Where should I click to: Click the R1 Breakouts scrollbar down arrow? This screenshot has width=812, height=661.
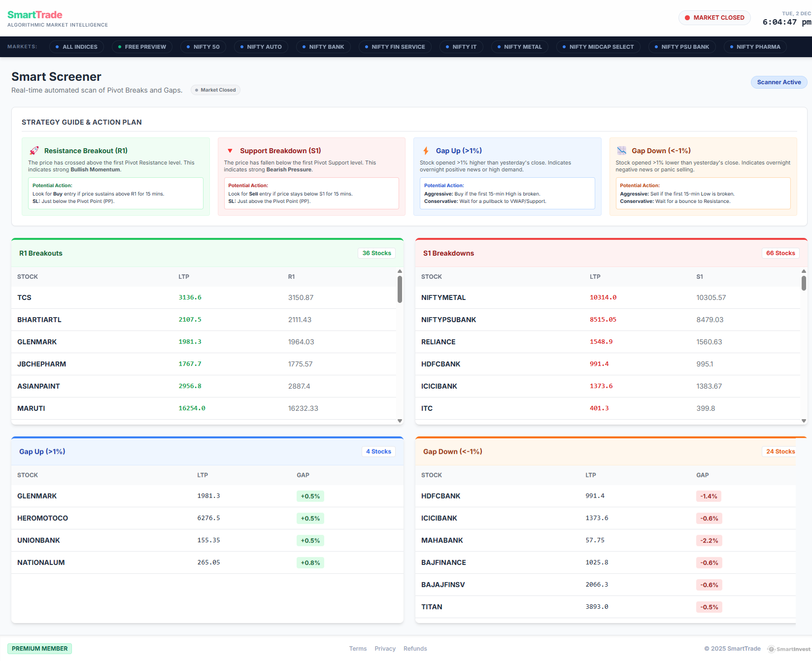coord(400,421)
